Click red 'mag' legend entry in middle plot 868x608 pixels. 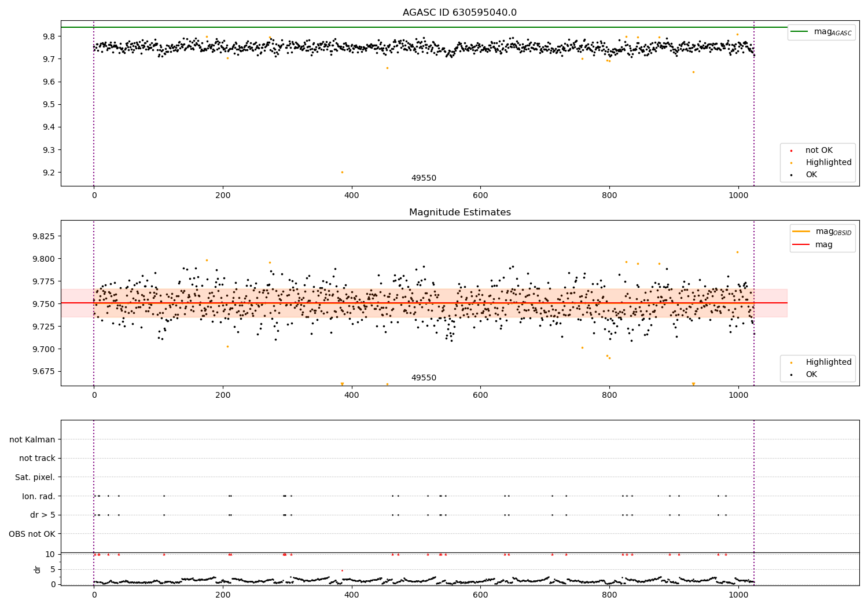[813, 244]
